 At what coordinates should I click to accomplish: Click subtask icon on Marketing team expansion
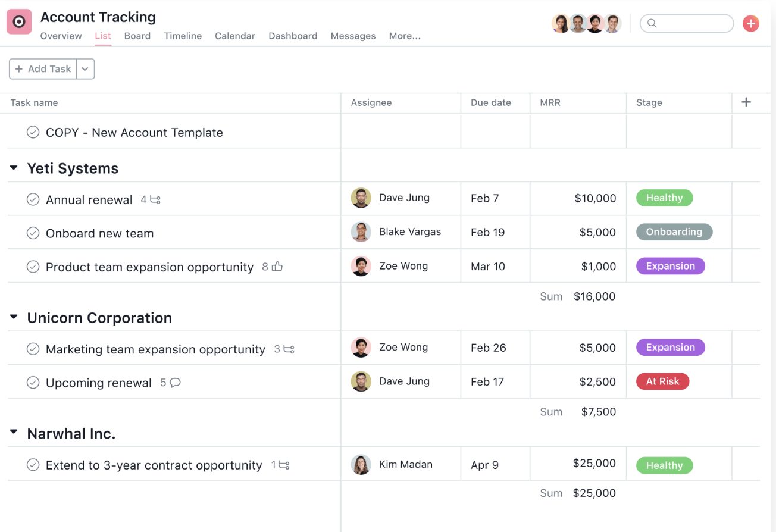[x=289, y=349]
